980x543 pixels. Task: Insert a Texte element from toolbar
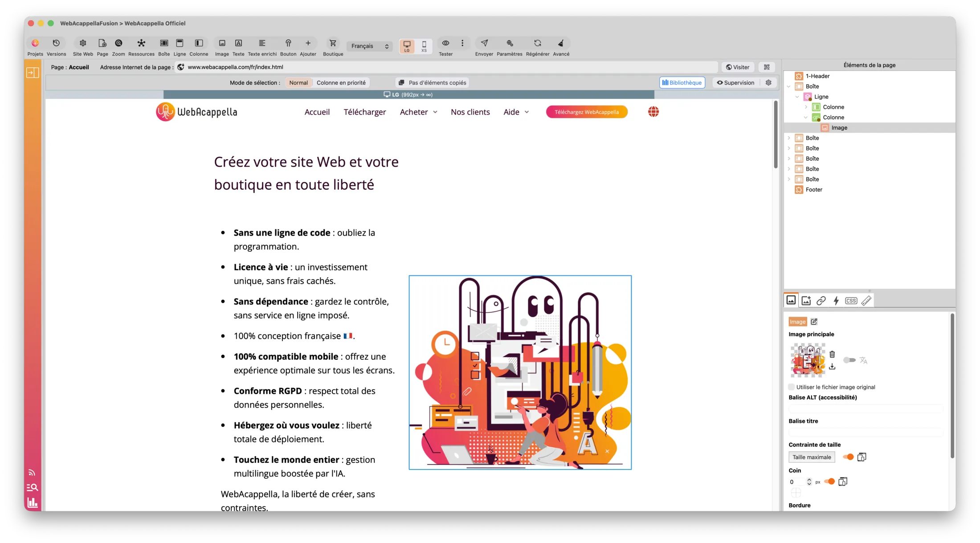point(238,43)
